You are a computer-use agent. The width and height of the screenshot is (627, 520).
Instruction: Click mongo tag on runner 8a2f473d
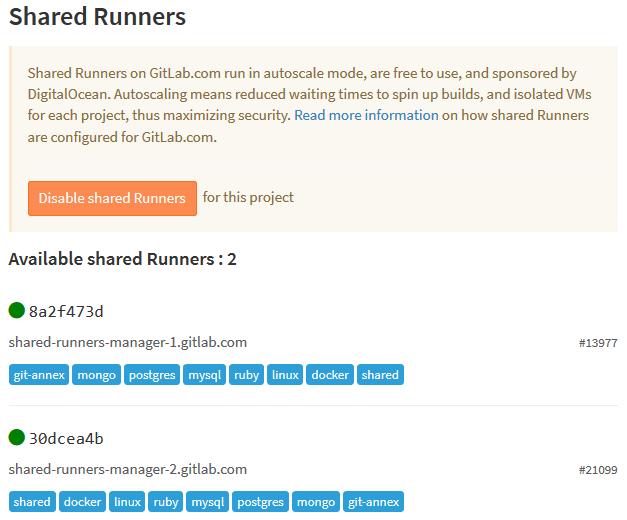[x=96, y=375]
